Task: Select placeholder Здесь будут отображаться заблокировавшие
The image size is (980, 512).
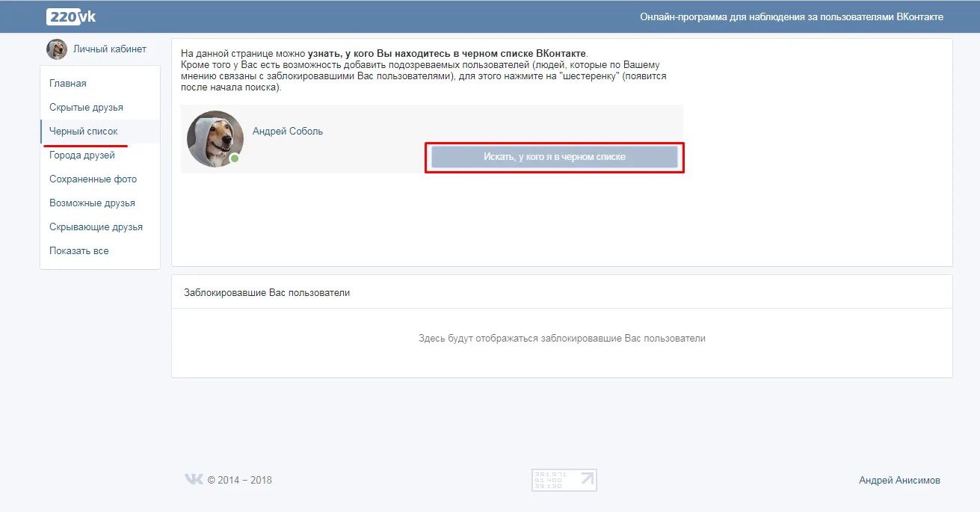Action: point(562,339)
